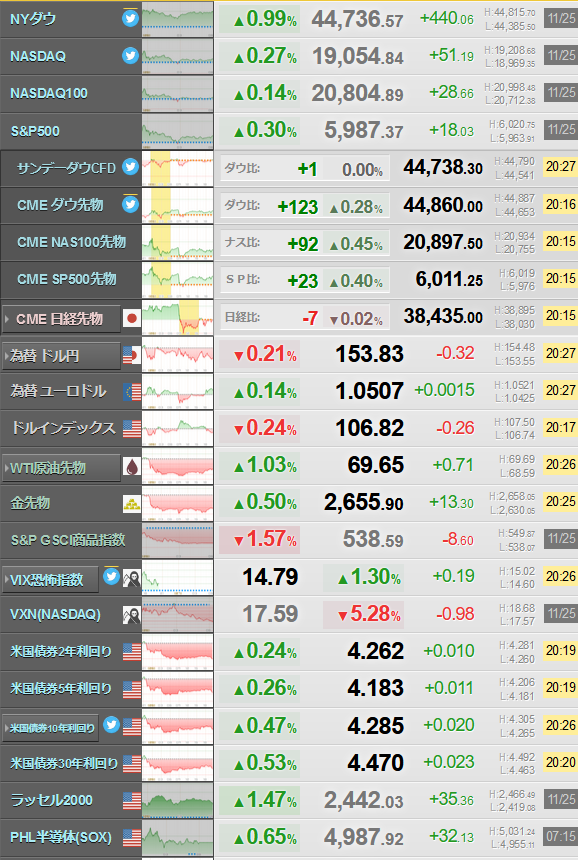Click the US flag icon for ラッセル2000
Screen dimensions: 578x860
click(x=132, y=801)
